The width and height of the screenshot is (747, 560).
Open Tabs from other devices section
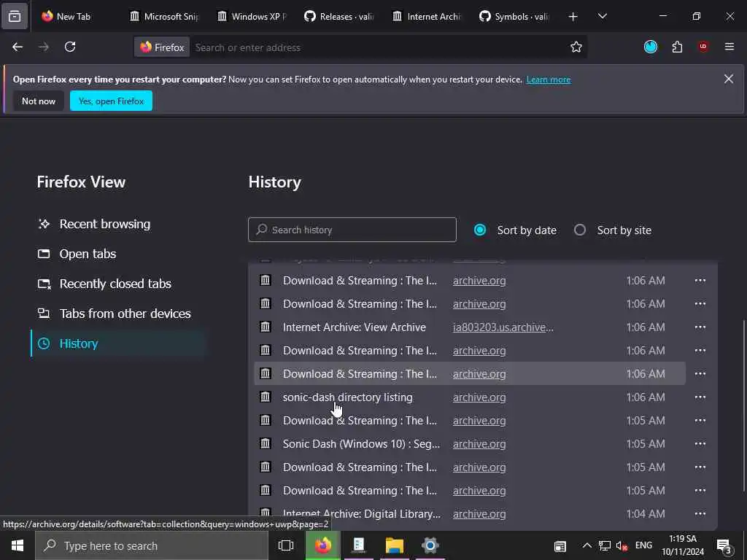pos(119,314)
